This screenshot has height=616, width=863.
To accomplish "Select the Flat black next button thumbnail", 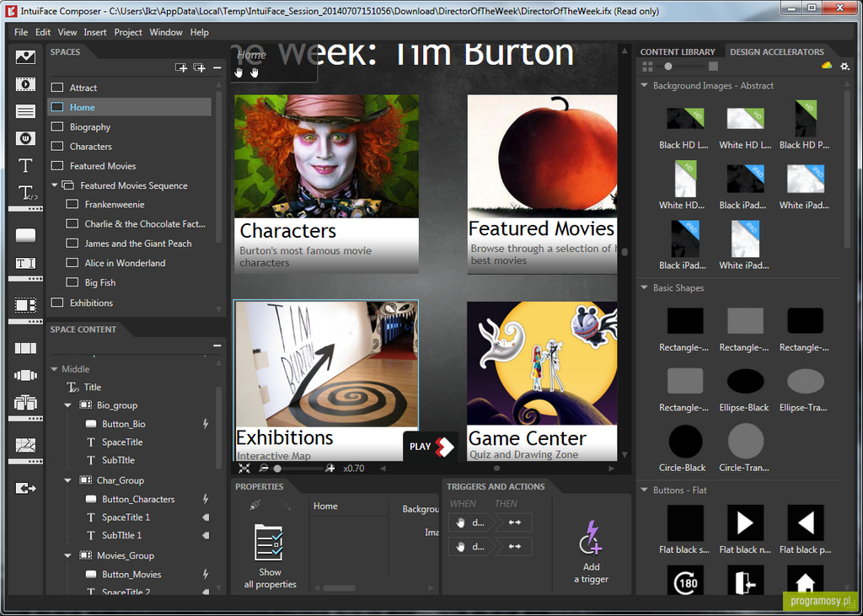I will (745, 522).
